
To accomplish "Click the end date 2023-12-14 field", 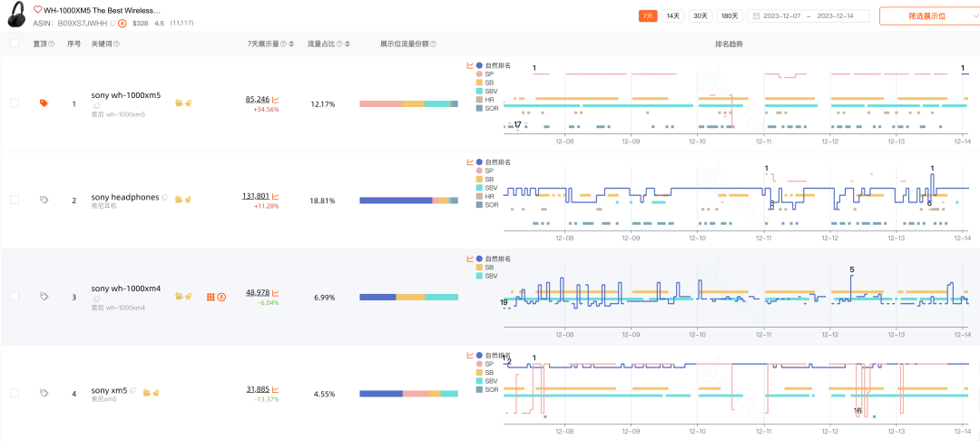I will click(835, 16).
